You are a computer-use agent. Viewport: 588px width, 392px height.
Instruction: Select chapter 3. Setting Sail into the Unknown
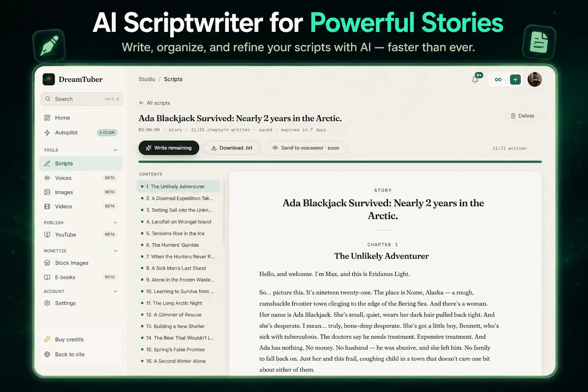point(178,210)
